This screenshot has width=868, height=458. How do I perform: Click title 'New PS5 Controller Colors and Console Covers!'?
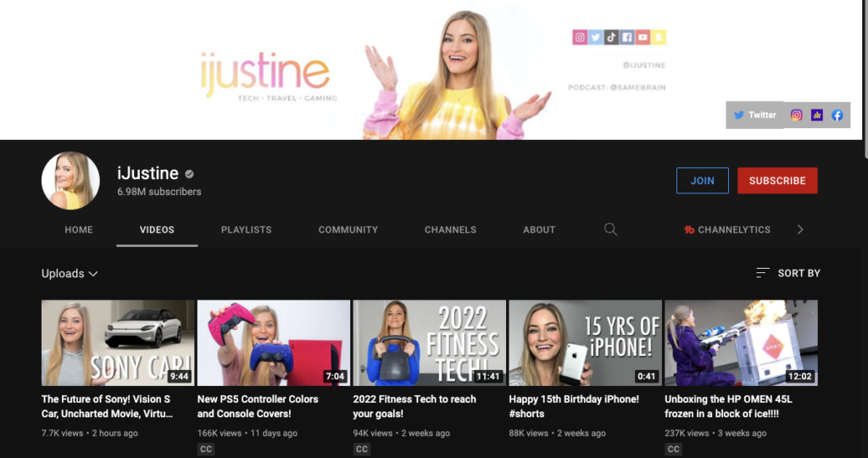point(258,406)
